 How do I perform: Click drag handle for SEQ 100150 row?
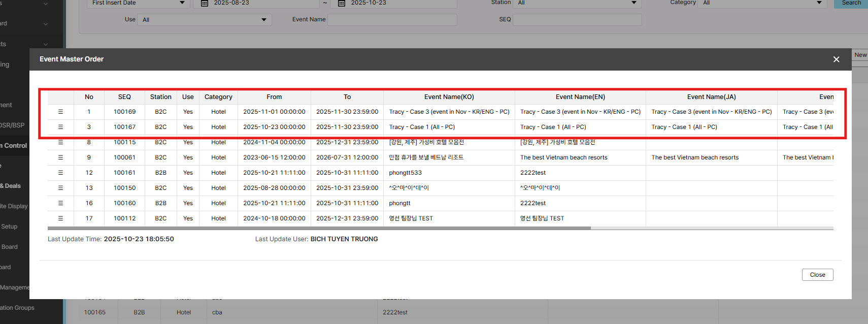tap(60, 188)
